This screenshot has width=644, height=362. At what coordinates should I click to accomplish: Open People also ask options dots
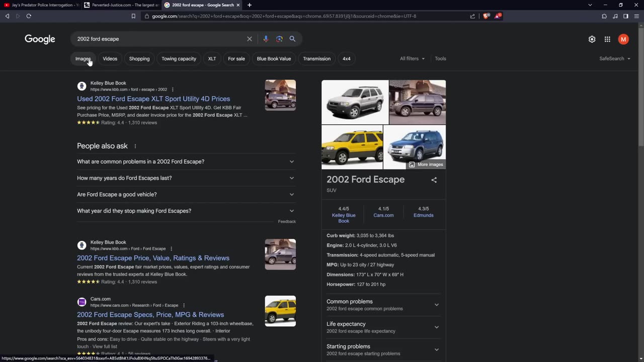tap(135, 146)
